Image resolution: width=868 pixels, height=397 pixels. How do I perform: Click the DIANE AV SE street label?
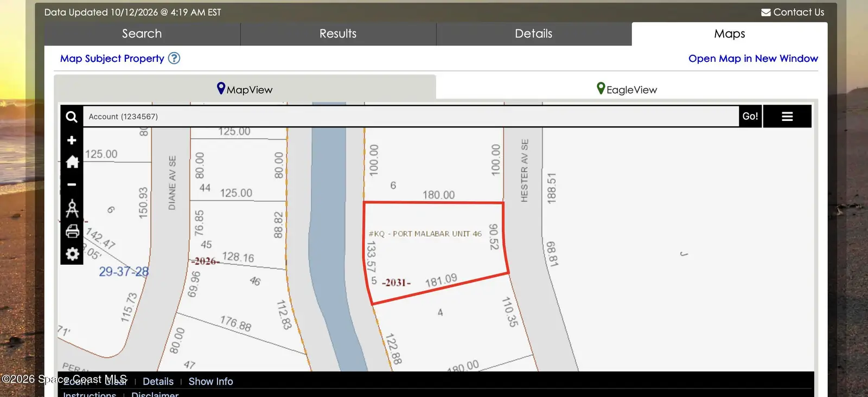(x=172, y=183)
